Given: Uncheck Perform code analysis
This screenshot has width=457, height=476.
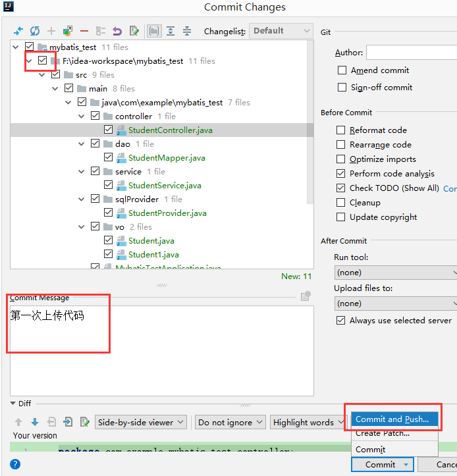Looking at the screenshot, I should coord(340,174).
